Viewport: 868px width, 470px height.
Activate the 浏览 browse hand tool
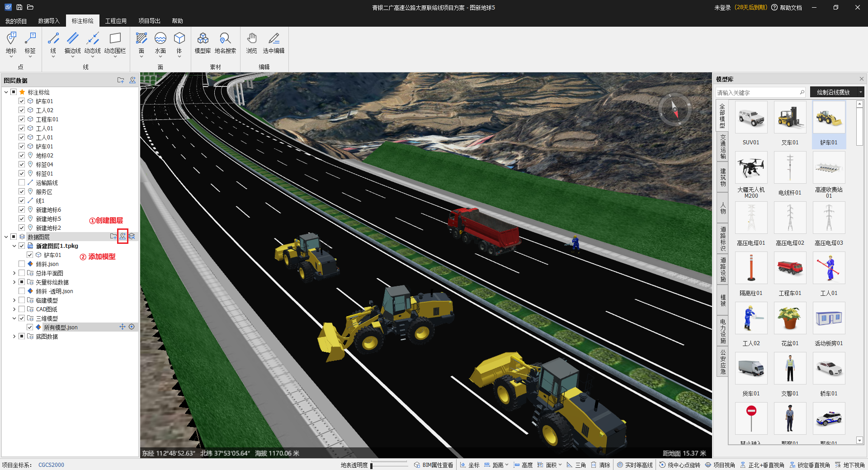point(251,43)
